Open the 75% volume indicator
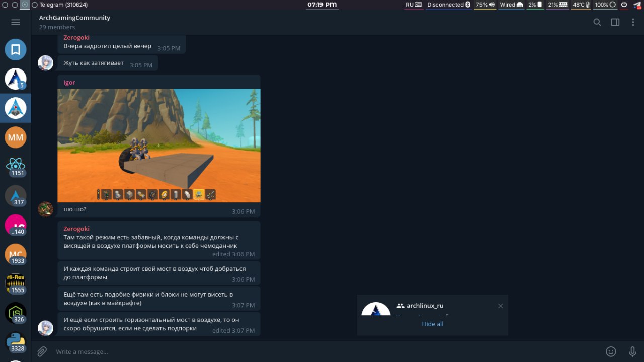 [x=485, y=5]
